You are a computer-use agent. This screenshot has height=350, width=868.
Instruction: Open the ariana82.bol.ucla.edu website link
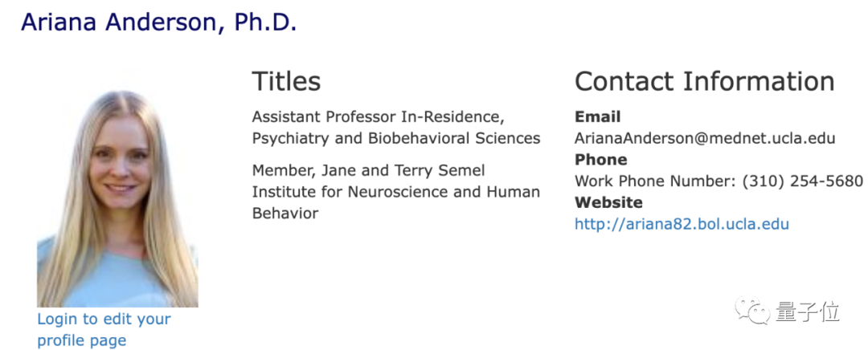pos(682,224)
